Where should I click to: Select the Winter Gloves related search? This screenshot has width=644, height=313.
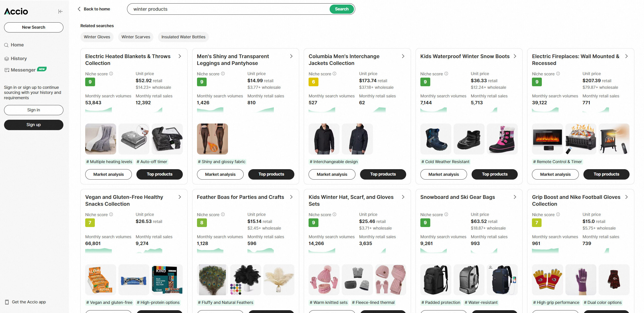click(97, 37)
